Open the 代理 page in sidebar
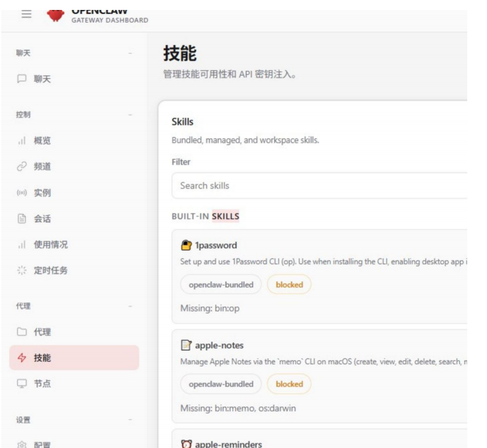487x448 pixels. (42, 332)
